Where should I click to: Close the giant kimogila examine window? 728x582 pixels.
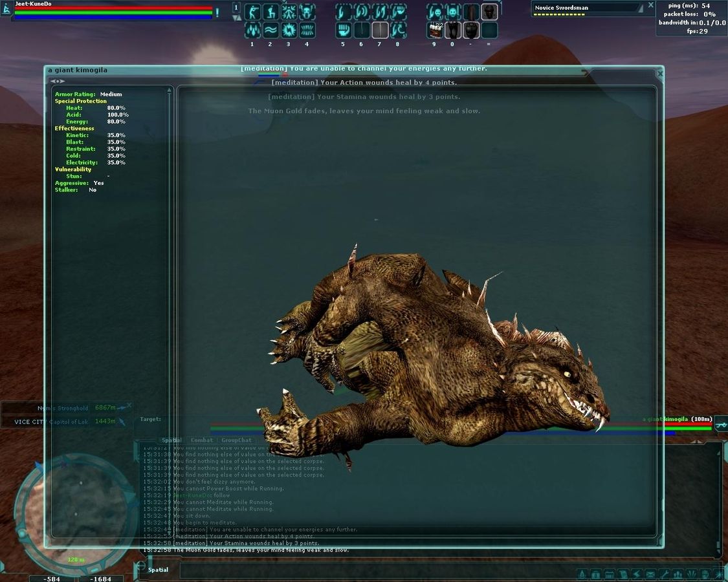click(659, 74)
